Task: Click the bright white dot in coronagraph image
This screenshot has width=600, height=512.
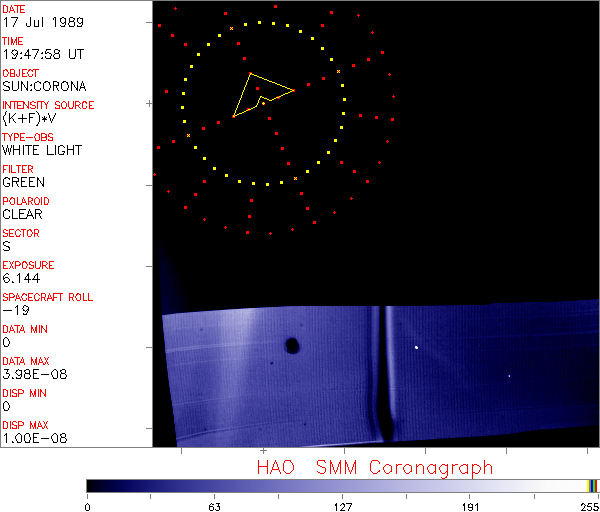Action: click(416, 347)
